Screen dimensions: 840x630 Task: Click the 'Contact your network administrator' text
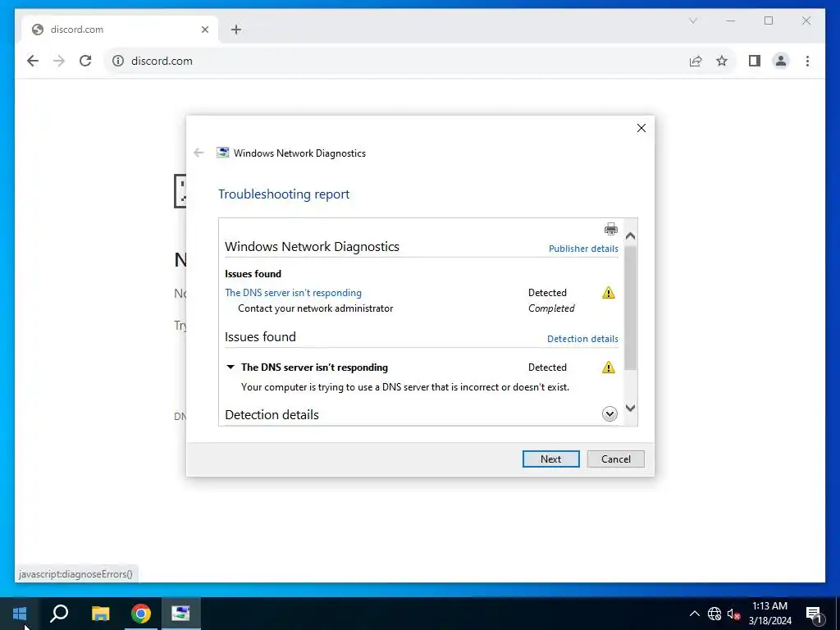pyautogui.click(x=316, y=308)
